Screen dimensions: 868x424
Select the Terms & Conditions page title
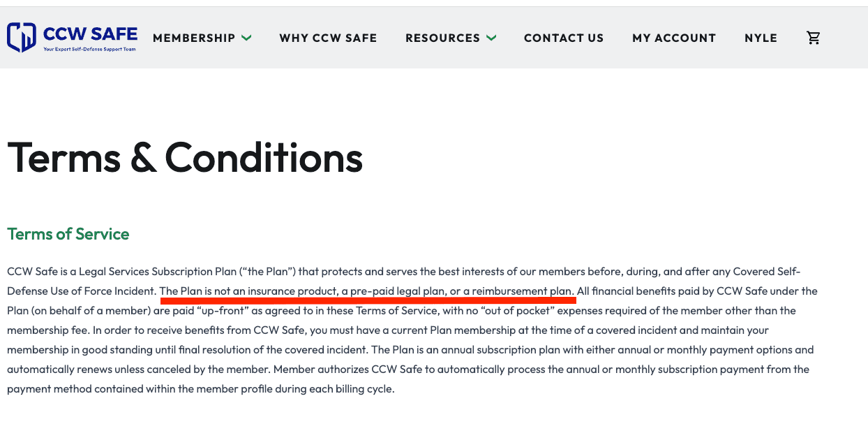[x=184, y=159]
